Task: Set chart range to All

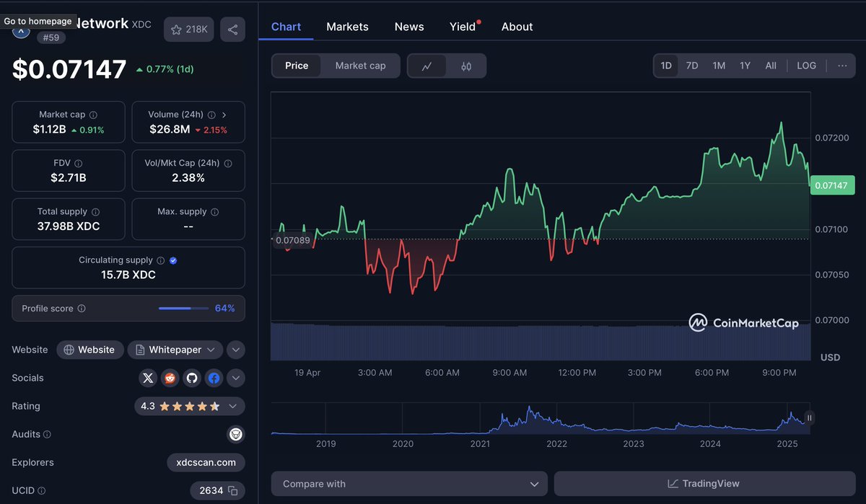Action: coord(771,66)
